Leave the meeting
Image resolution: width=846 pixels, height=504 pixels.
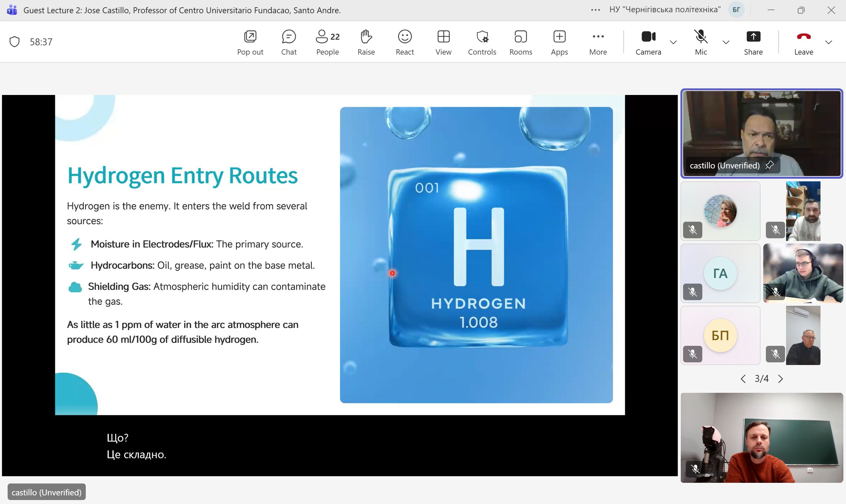coord(804,42)
